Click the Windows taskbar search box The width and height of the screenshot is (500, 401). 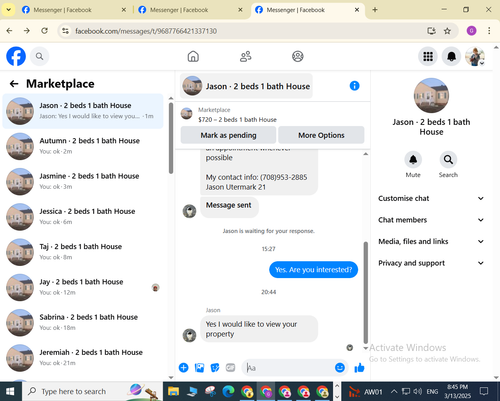92,391
